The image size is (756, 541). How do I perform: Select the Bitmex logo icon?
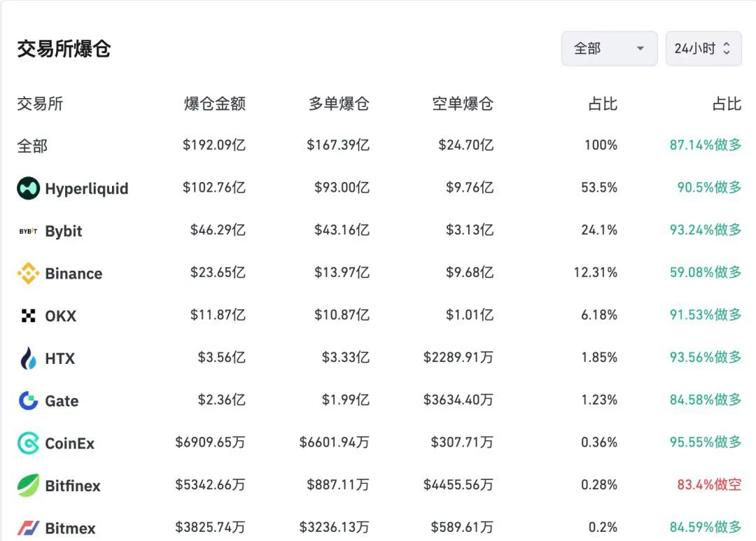pos(29,528)
